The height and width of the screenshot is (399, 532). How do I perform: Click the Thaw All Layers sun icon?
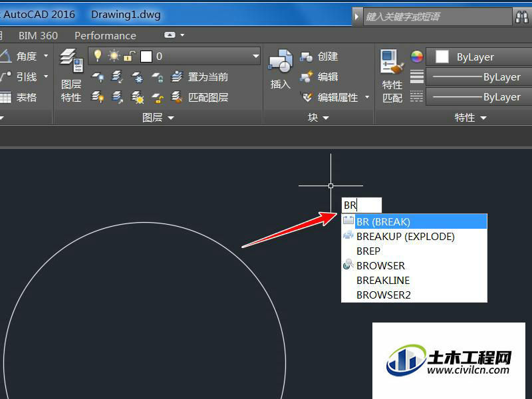138,97
